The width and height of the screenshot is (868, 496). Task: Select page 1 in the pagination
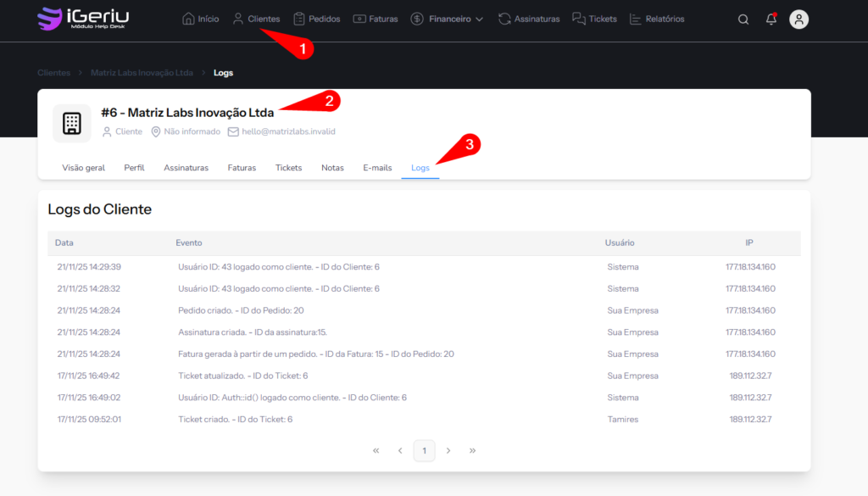coord(424,451)
